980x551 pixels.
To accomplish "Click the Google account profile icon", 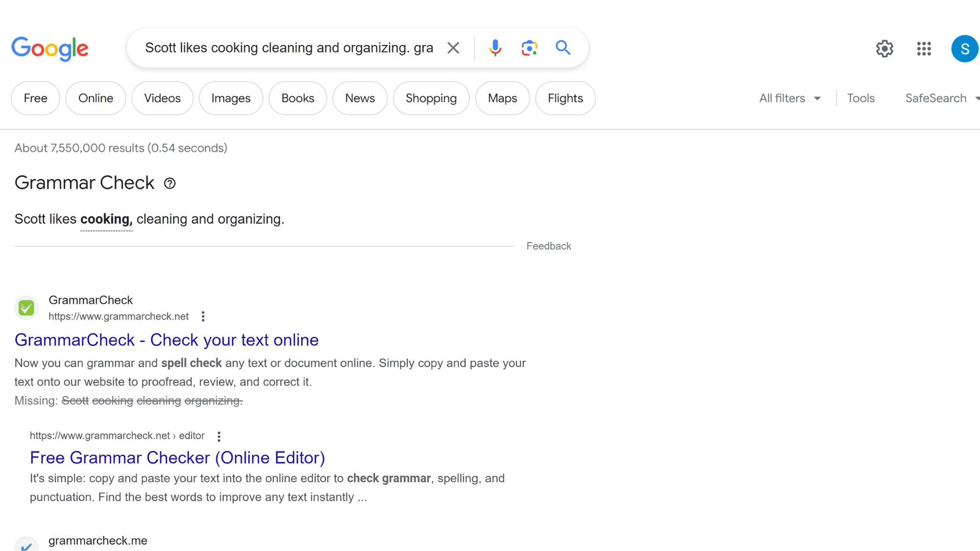I will [x=965, y=48].
